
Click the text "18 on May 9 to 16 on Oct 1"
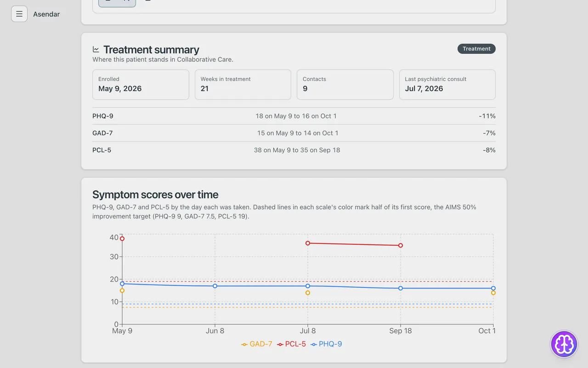click(x=296, y=116)
